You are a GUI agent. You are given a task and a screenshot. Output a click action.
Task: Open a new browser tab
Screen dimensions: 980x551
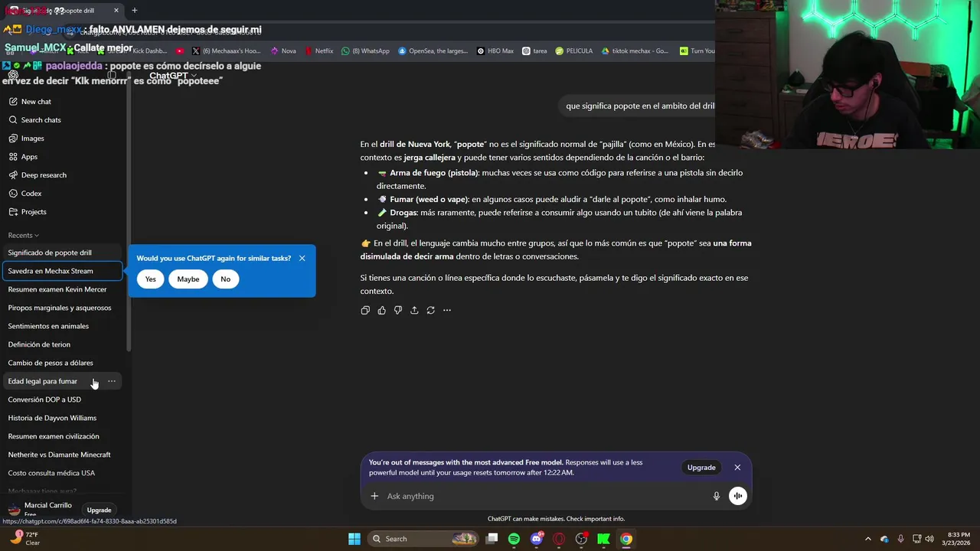pos(134,11)
